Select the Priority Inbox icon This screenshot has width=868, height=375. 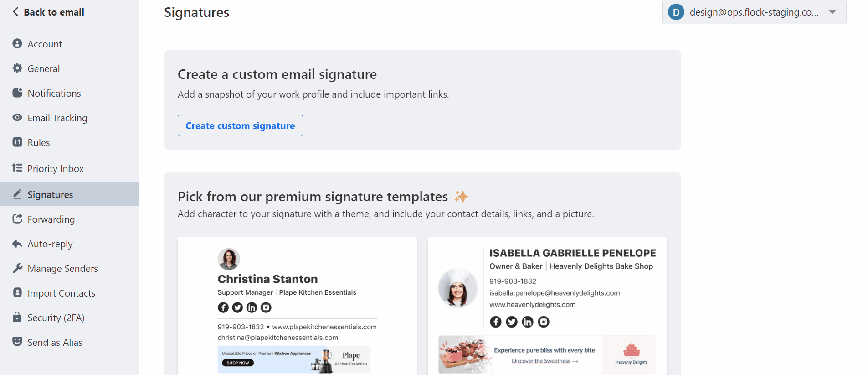click(x=17, y=168)
